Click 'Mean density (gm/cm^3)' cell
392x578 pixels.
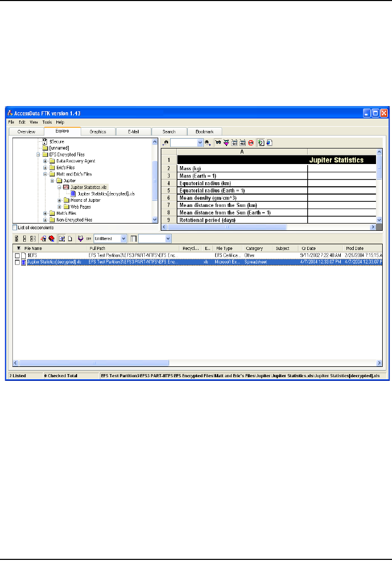click(x=242, y=198)
